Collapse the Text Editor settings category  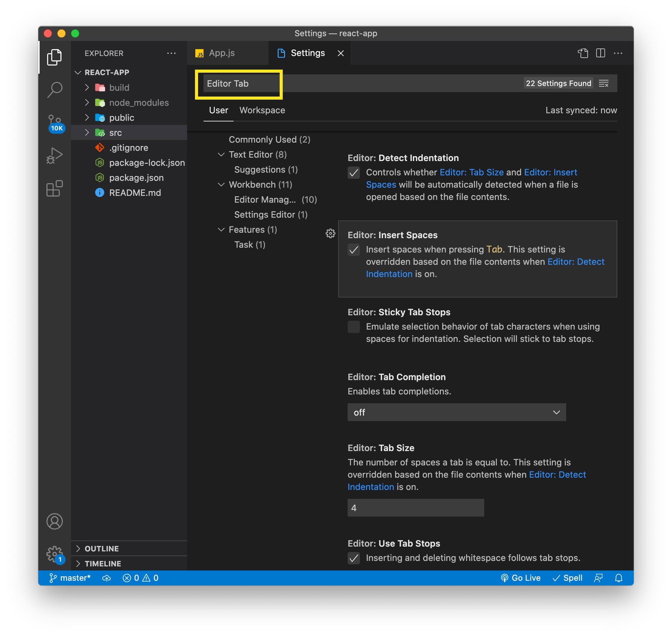(221, 154)
